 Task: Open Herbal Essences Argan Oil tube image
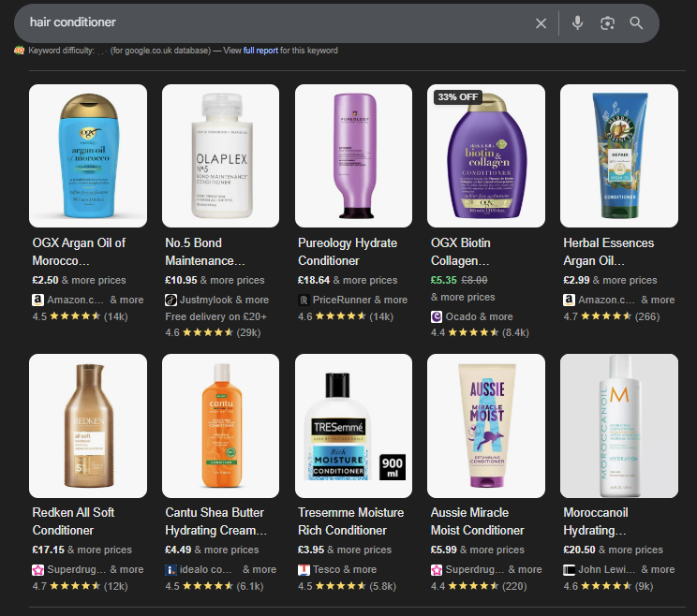(x=619, y=156)
